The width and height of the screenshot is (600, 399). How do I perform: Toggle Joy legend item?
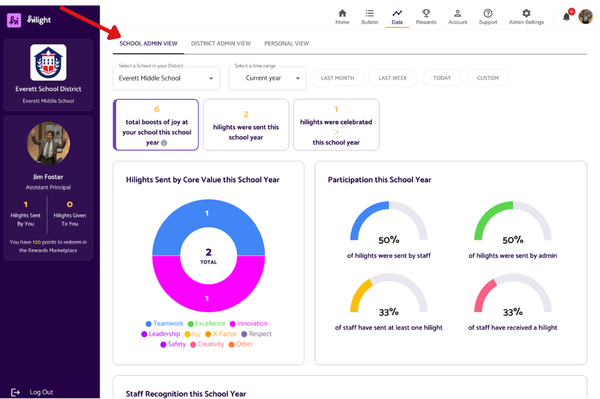[193, 334]
